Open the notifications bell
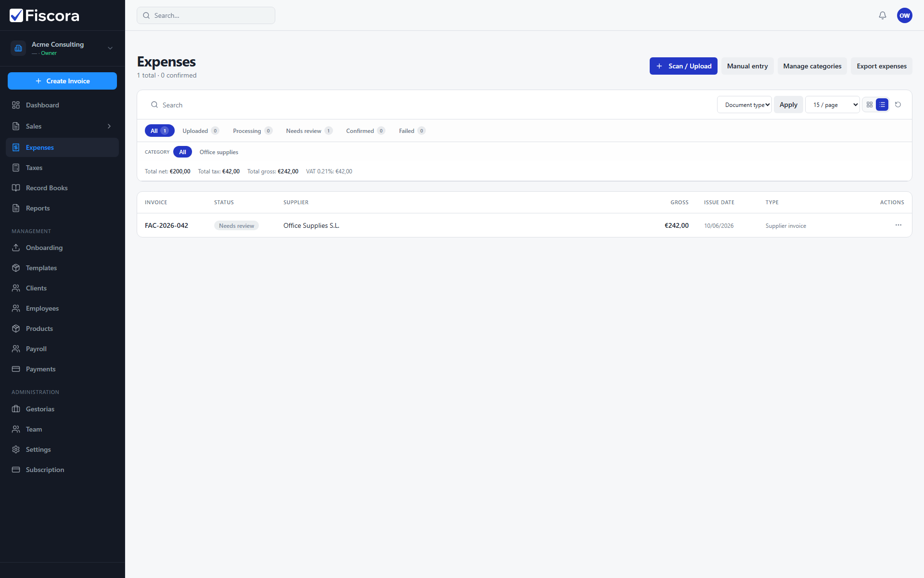The image size is (924, 578). (883, 15)
